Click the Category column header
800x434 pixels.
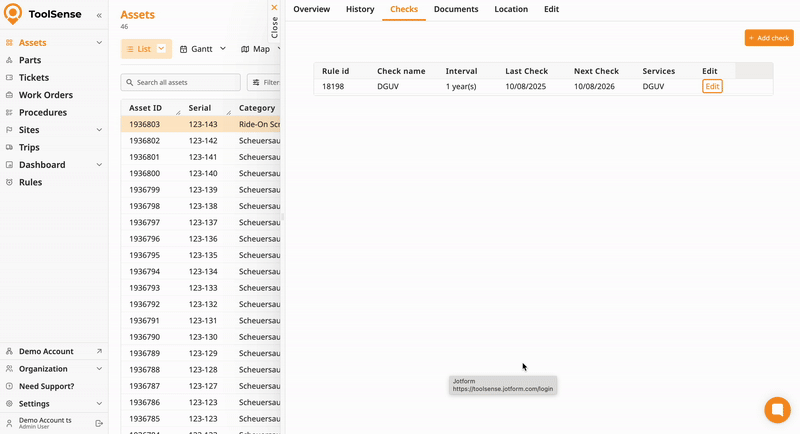(257, 108)
